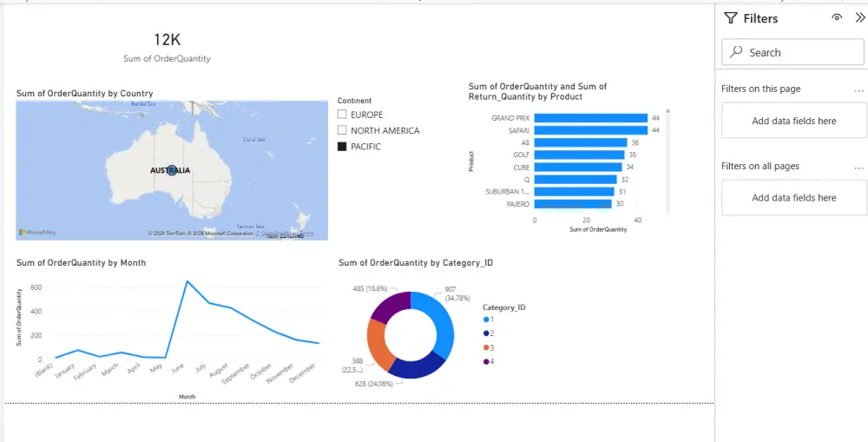Click the magnifier icon in Filters search

point(736,52)
